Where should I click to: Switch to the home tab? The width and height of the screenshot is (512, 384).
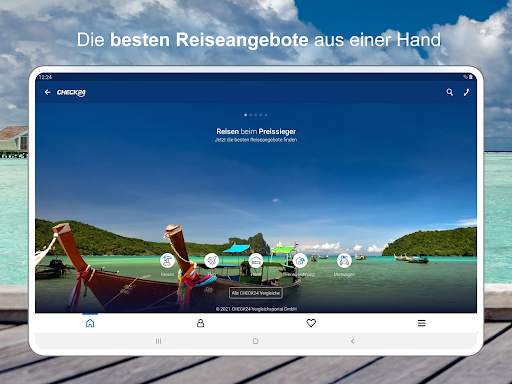point(90,323)
